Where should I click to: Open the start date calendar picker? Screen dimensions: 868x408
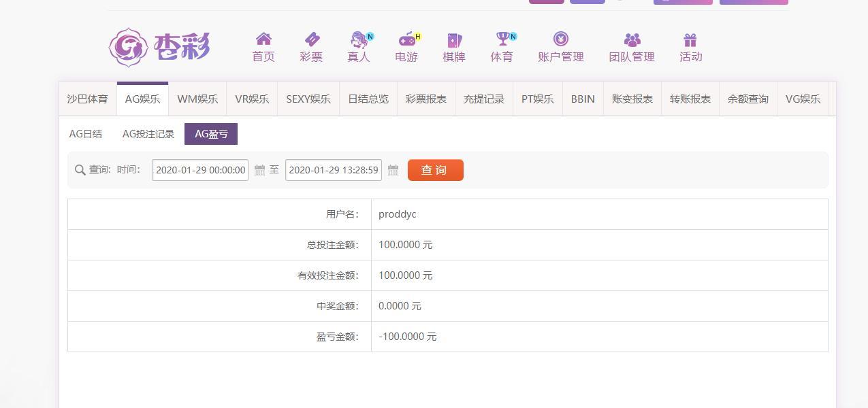click(x=259, y=170)
